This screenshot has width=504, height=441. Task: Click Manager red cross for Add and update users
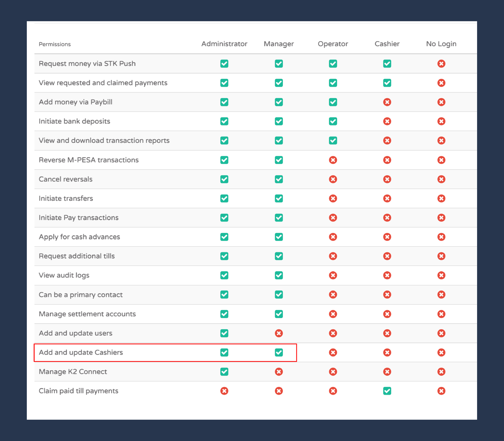pos(279,333)
